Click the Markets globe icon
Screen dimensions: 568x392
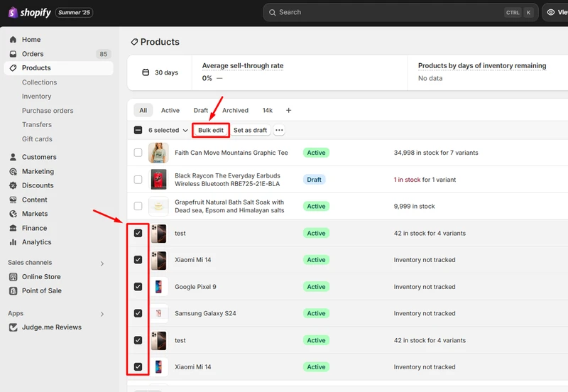point(13,214)
